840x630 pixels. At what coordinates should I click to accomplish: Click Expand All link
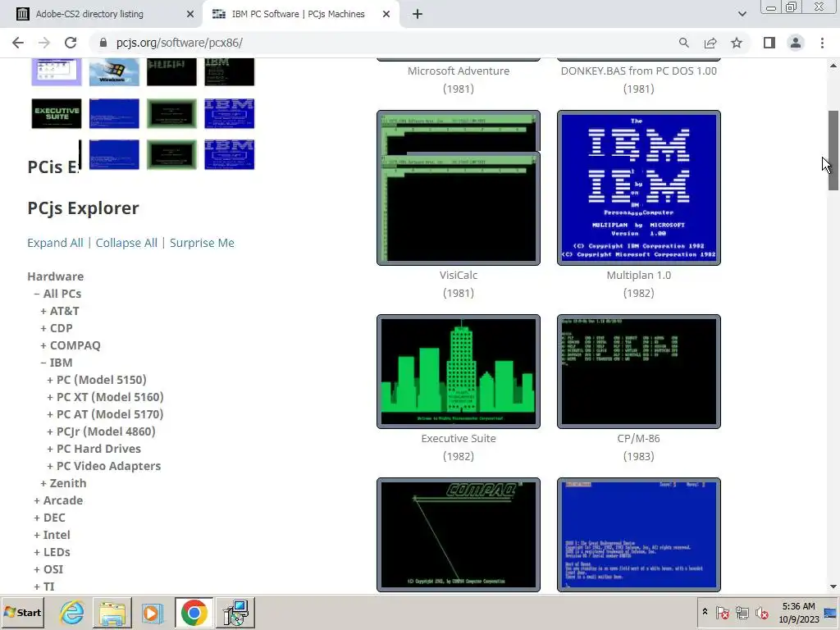pos(55,243)
